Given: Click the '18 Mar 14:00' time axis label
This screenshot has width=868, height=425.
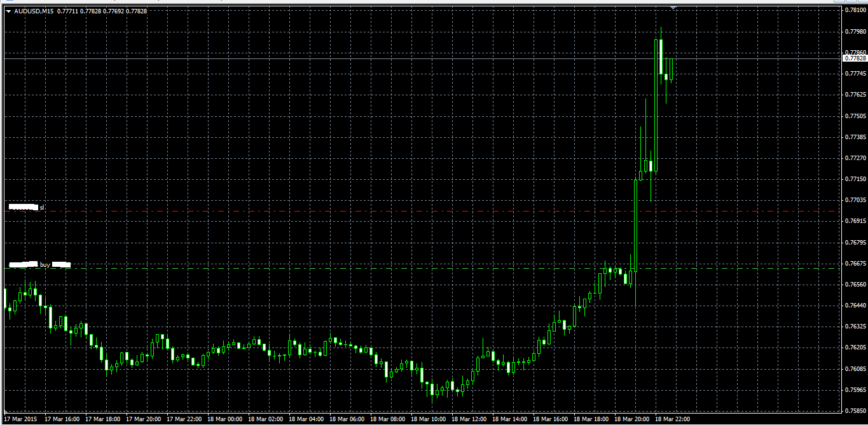Looking at the screenshot, I should point(510,419).
